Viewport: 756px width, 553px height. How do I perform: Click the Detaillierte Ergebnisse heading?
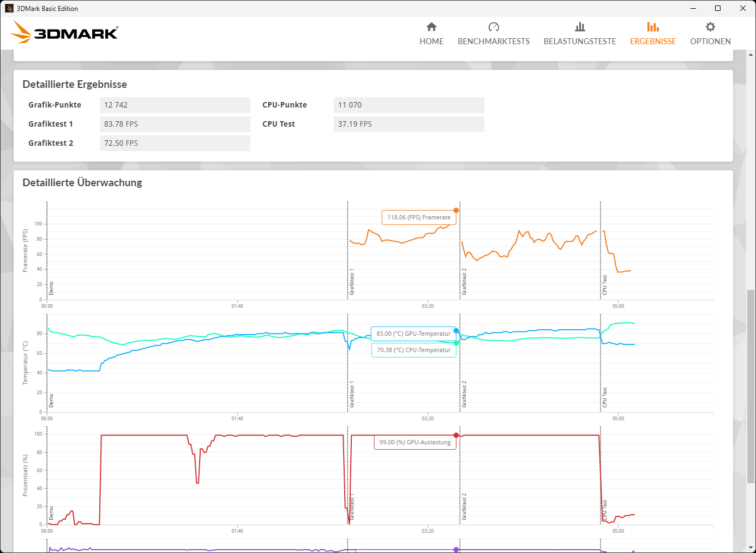(x=75, y=85)
